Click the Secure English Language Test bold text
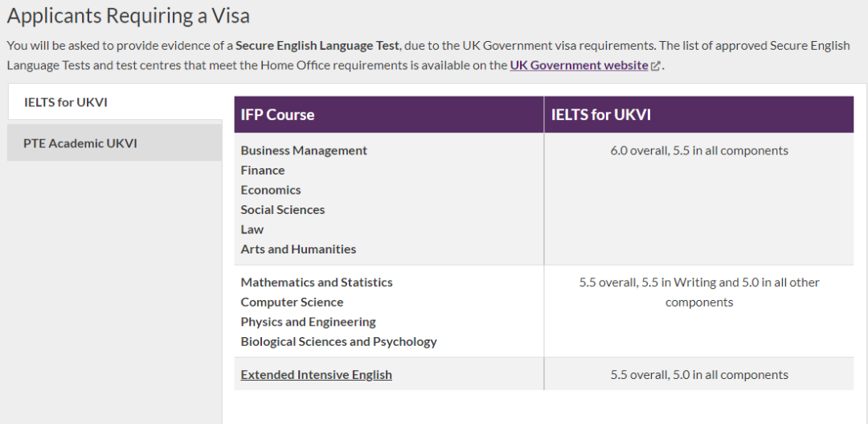Screen dimensions: 868x424 (317, 45)
